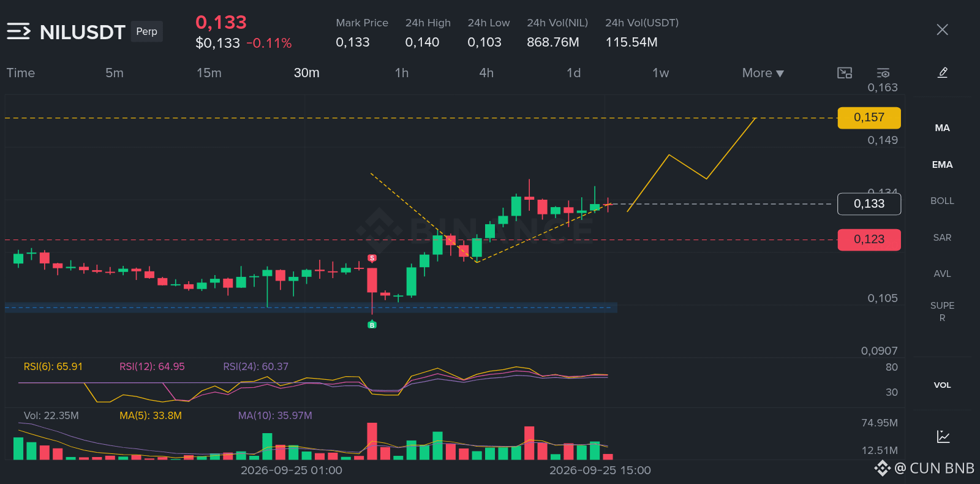Select the AVL indicator button
The image size is (980, 484).
[x=942, y=274]
